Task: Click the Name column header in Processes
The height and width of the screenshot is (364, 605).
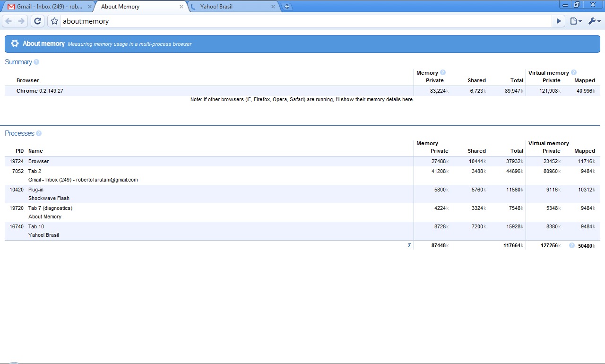Action: click(35, 151)
